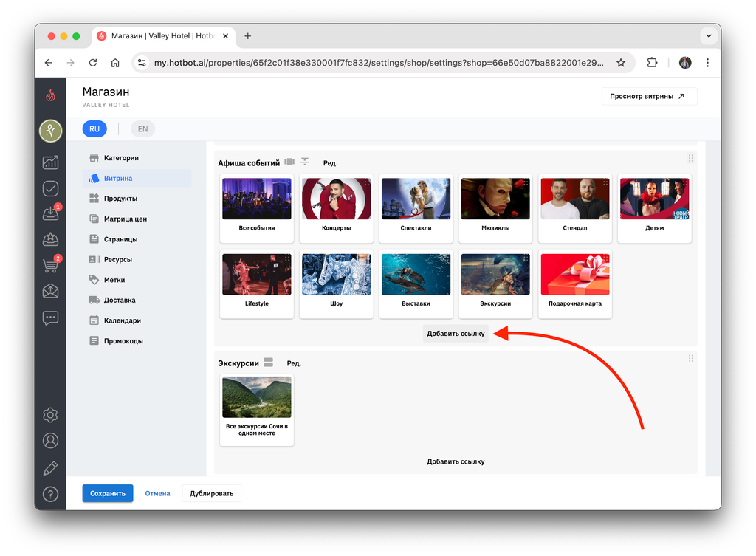The height and width of the screenshot is (556, 756).
Task: Open the outgoing mail envelope icon
Action: click(51, 291)
